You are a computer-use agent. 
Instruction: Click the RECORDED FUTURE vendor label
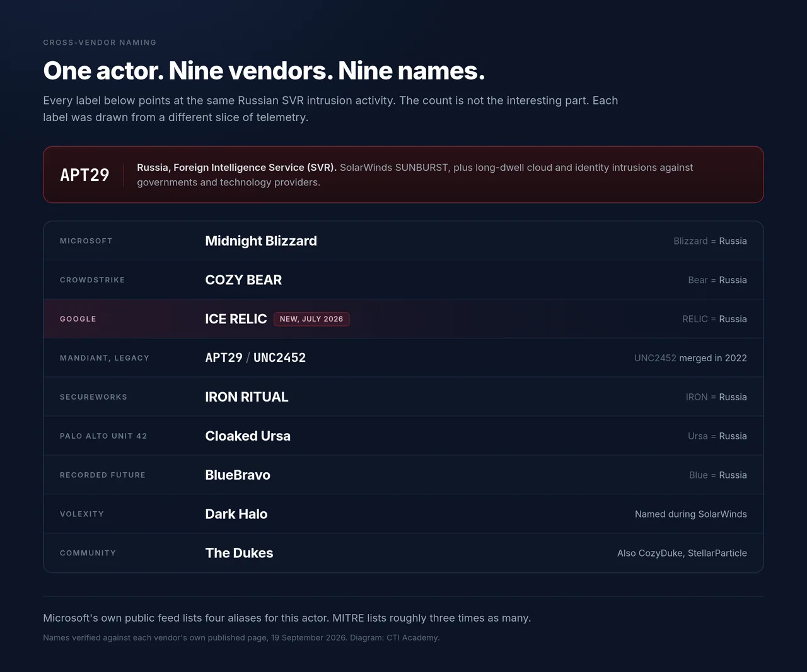(103, 475)
